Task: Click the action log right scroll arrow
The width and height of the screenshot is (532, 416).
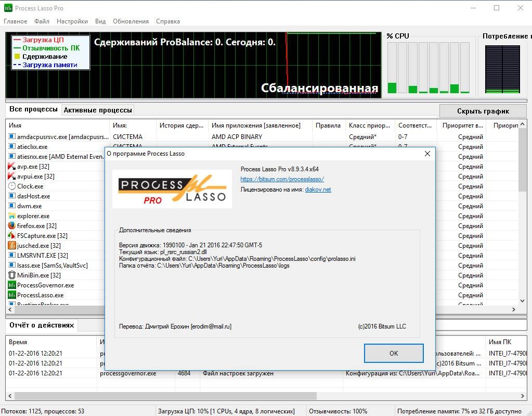Action: coord(523,396)
